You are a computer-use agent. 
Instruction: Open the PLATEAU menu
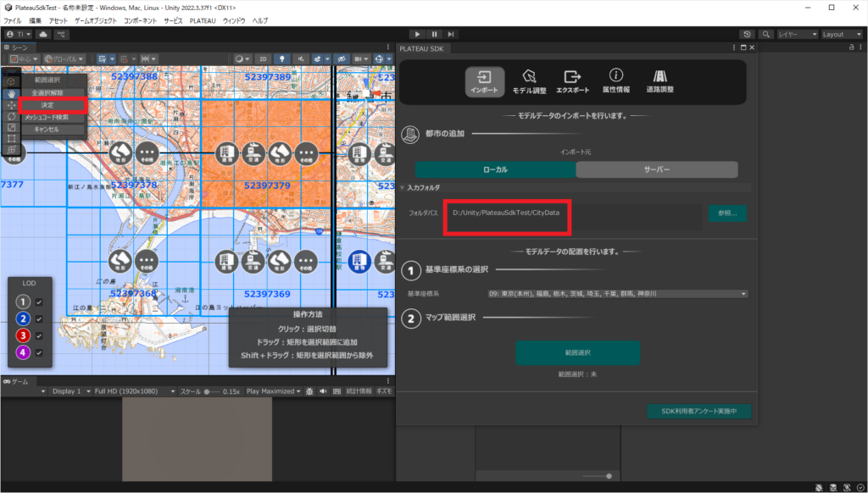click(203, 20)
